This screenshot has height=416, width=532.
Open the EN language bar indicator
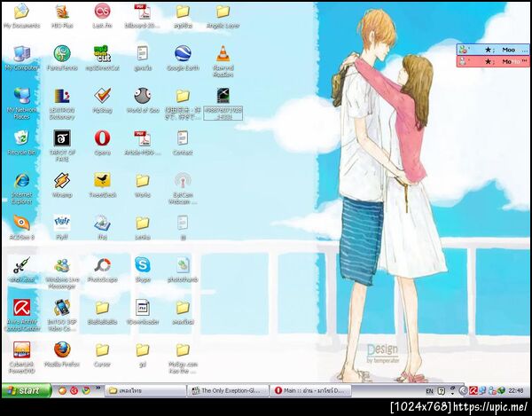(x=429, y=391)
